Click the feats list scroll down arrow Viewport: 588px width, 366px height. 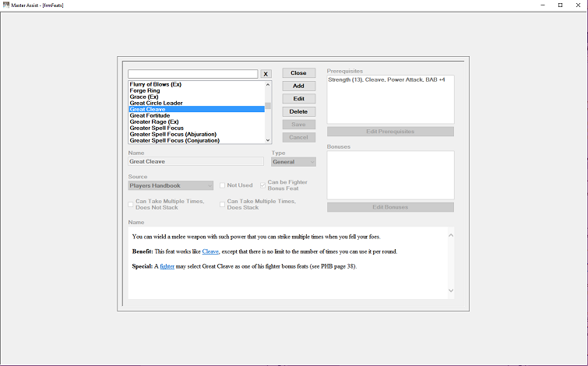pyautogui.click(x=268, y=140)
